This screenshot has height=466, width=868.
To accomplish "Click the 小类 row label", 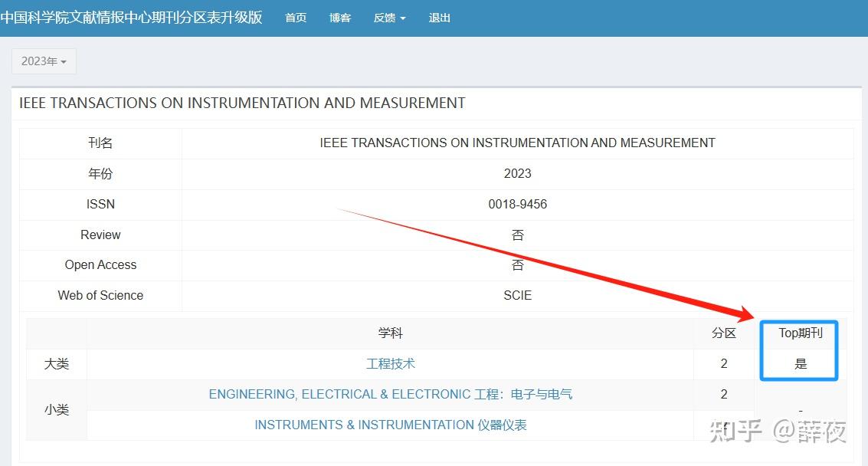I will pos(57,409).
